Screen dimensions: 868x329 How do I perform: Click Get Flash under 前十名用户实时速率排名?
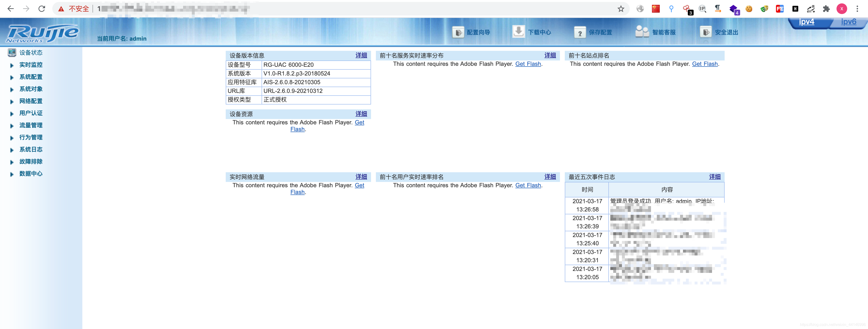528,185
